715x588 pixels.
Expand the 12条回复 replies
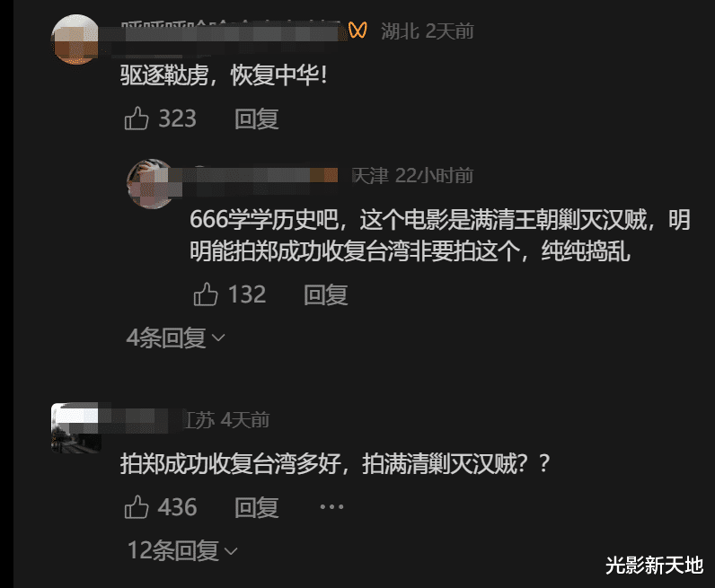(x=182, y=550)
